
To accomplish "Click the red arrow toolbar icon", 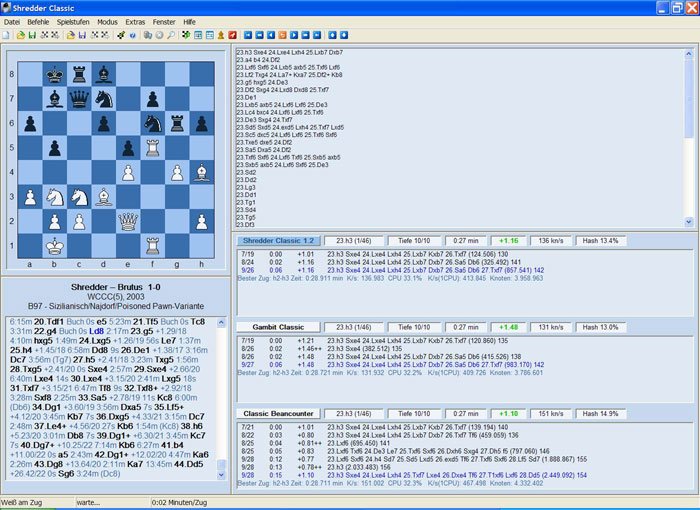I will point(232,35).
